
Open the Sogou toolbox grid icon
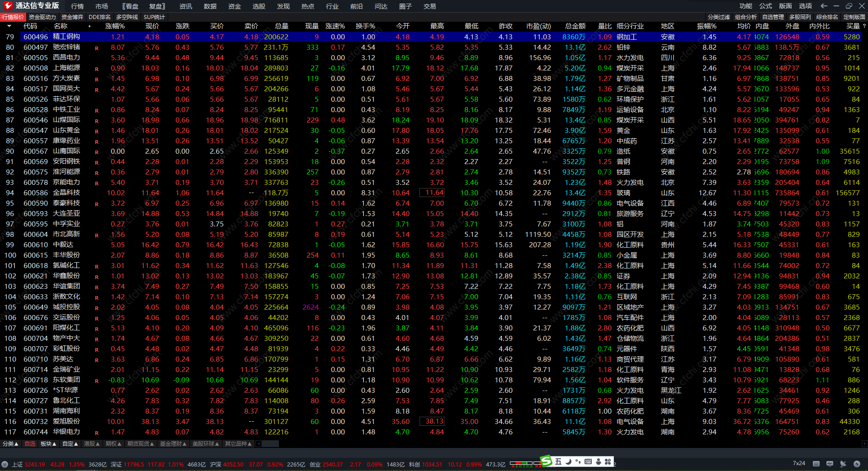(608, 462)
